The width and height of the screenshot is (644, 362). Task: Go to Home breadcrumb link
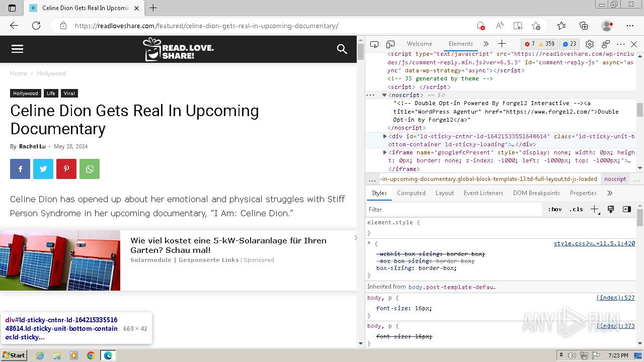point(18,73)
